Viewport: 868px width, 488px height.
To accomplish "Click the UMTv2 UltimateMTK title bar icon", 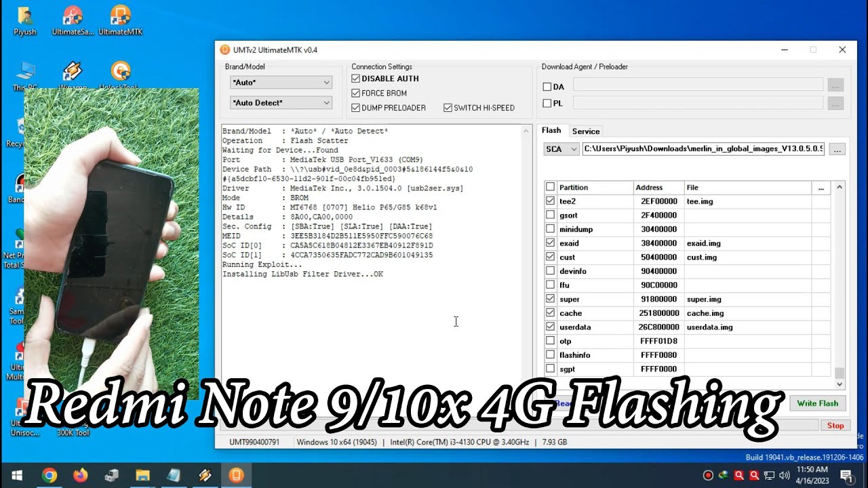I will point(225,49).
